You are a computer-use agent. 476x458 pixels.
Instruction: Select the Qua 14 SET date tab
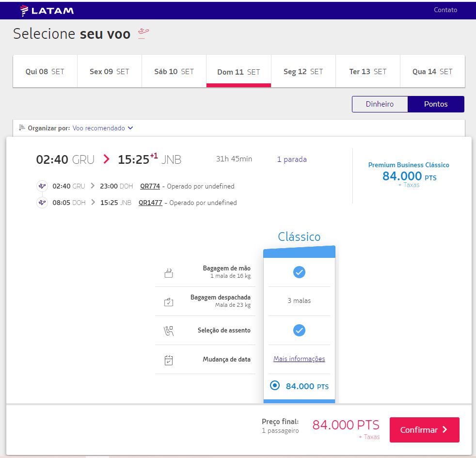pos(432,71)
